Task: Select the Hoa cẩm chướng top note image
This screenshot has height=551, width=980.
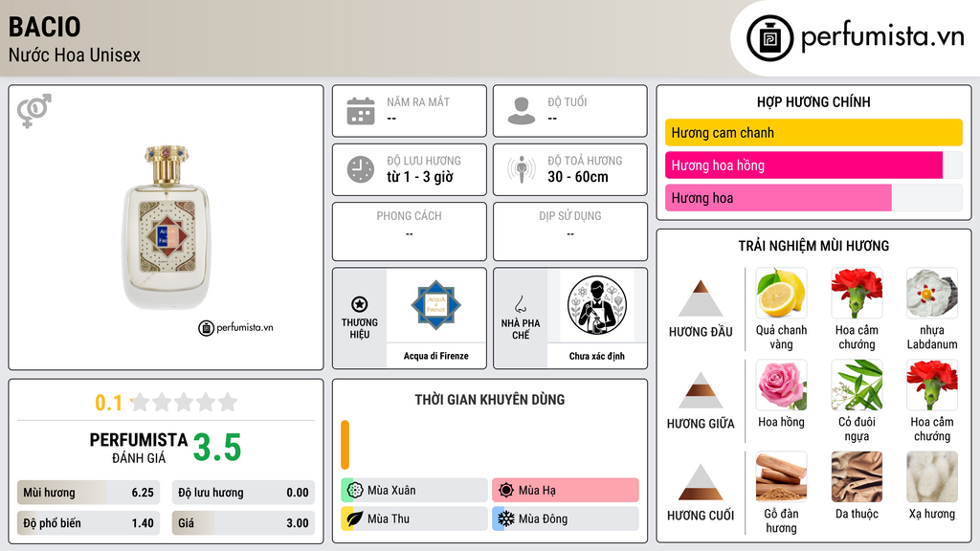Action: coord(857,293)
